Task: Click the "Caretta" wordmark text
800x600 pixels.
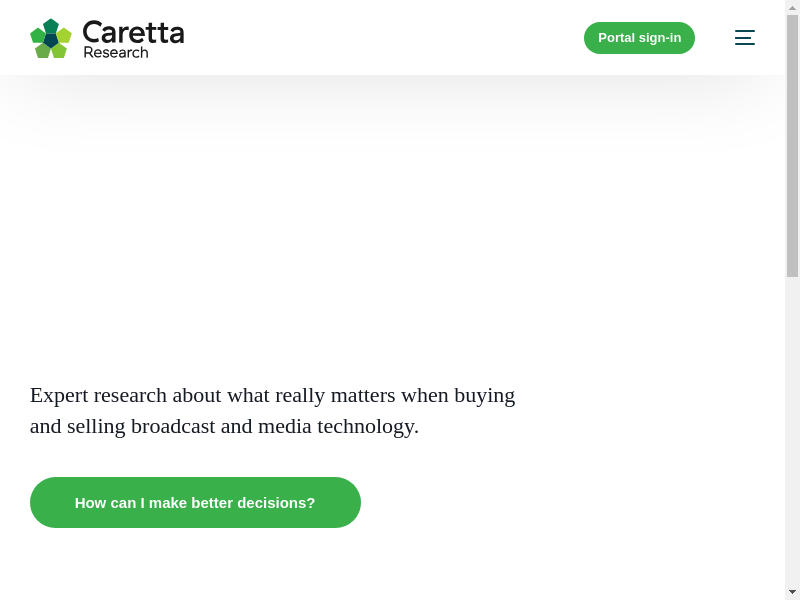Action: (x=133, y=32)
